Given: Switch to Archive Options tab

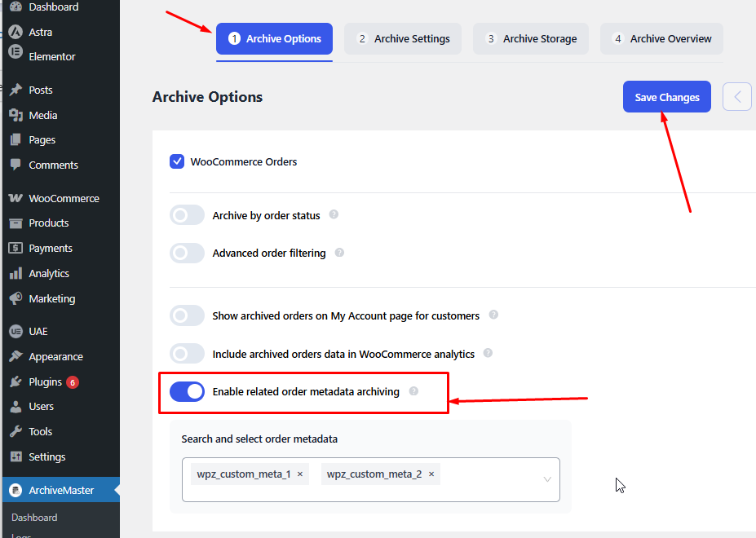Looking at the screenshot, I should click(x=274, y=38).
